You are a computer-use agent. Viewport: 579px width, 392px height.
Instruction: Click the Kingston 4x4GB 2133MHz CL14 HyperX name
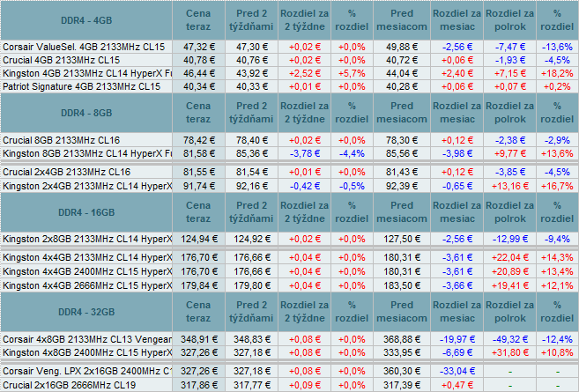(x=87, y=257)
